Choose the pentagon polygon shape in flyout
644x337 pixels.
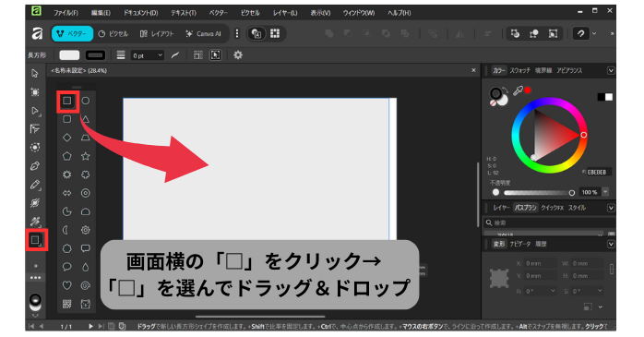coord(67,156)
